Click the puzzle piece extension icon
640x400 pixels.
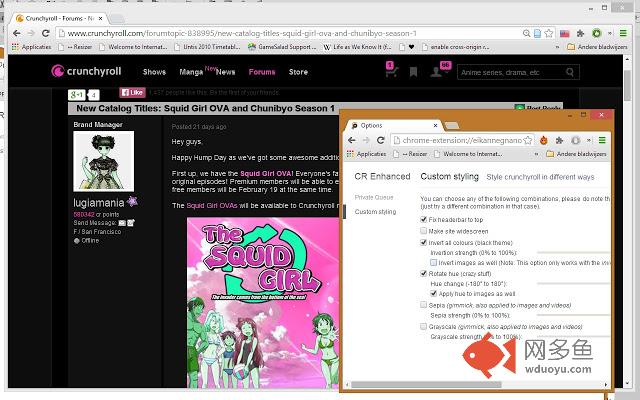pyautogui.click(x=559, y=140)
